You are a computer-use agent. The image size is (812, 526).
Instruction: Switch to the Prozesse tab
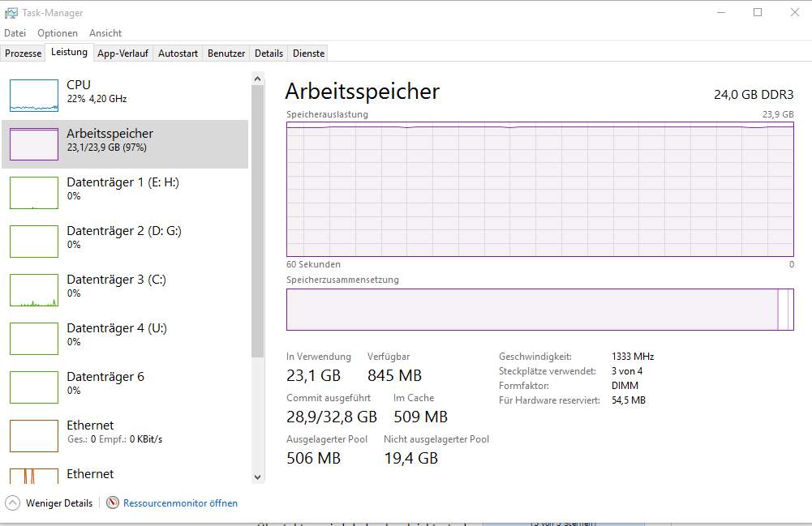(24, 53)
